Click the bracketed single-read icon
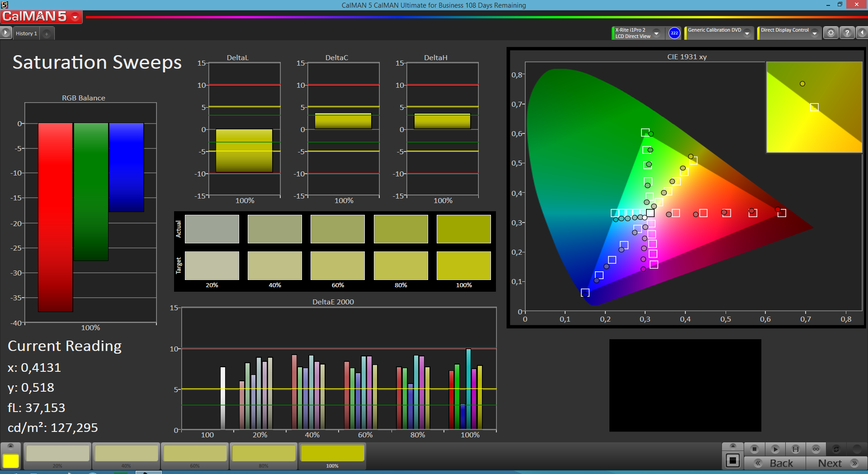The height and width of the screenshot is (474, 868). click(x=795, y=449)
